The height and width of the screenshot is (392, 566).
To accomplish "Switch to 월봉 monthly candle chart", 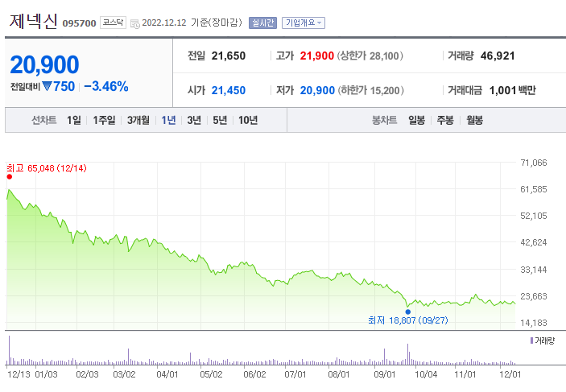I will tap(474, 120).
